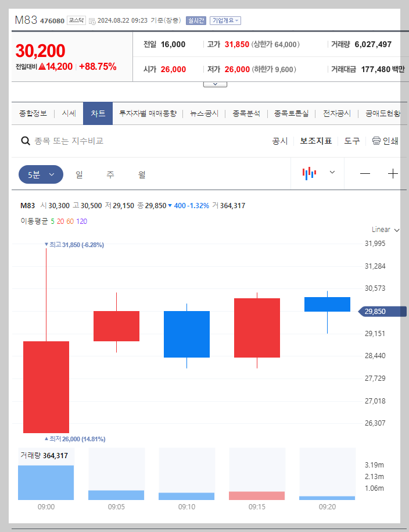Open chart type dropdown arrow
This screenshot has width=409, height=532.
(332, 172)
